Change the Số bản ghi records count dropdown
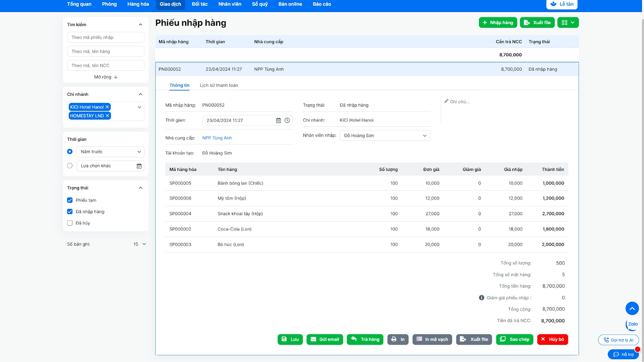 tap(140, 244)
